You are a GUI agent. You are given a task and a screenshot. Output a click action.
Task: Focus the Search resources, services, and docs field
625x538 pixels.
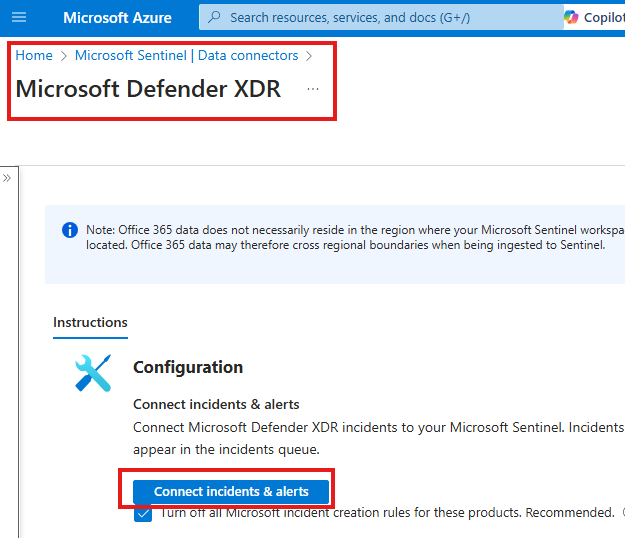(381, 17)
